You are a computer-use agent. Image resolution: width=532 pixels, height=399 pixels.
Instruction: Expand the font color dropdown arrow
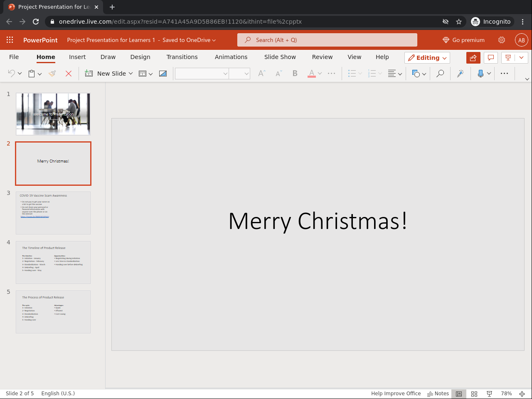point(320,74)
